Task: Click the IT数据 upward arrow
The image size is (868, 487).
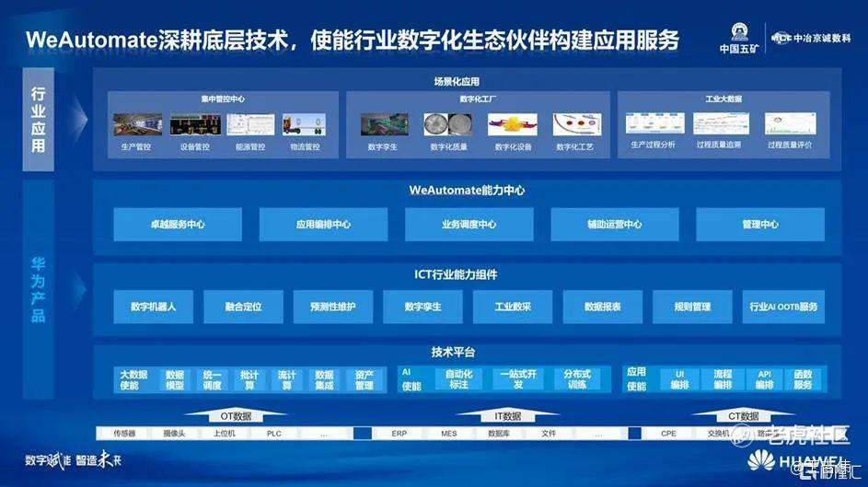Action: [x=507, y=415]
